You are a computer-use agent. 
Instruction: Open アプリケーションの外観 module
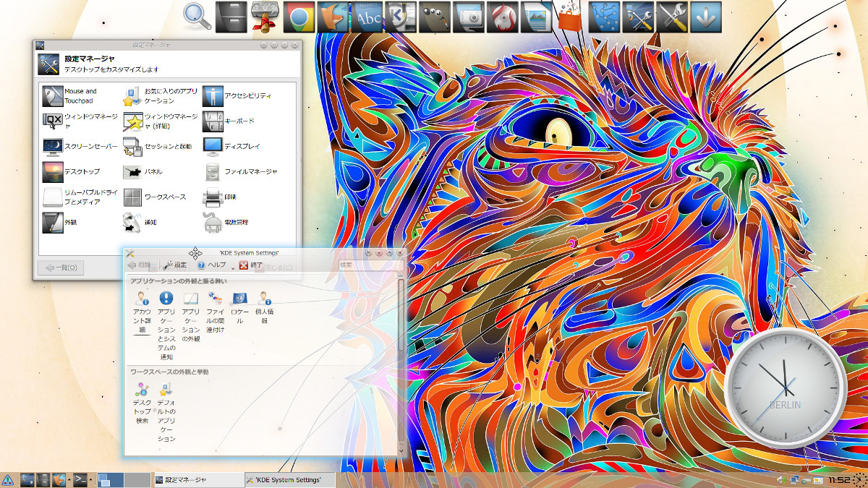pos(191,315)
